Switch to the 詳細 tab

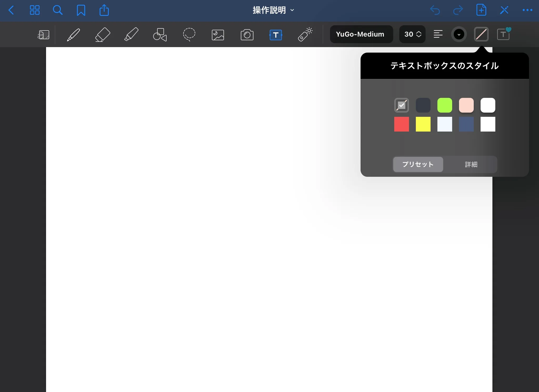[x=471, y=164]
